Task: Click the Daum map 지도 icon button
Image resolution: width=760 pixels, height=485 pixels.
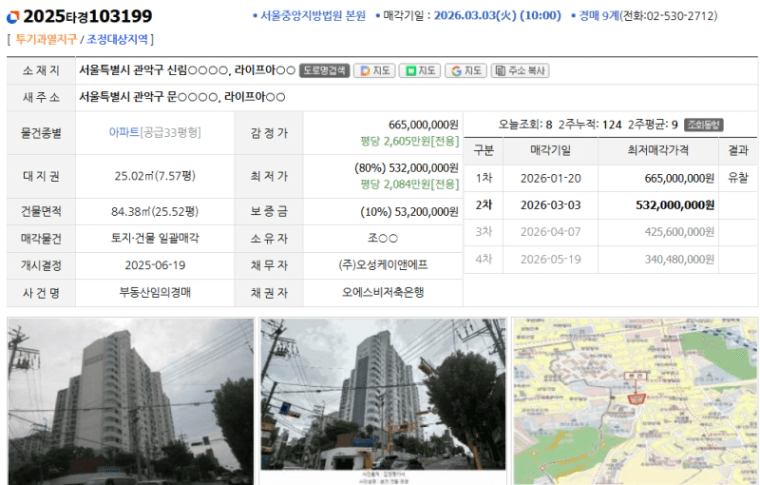Action: click(x=373, y=71)
